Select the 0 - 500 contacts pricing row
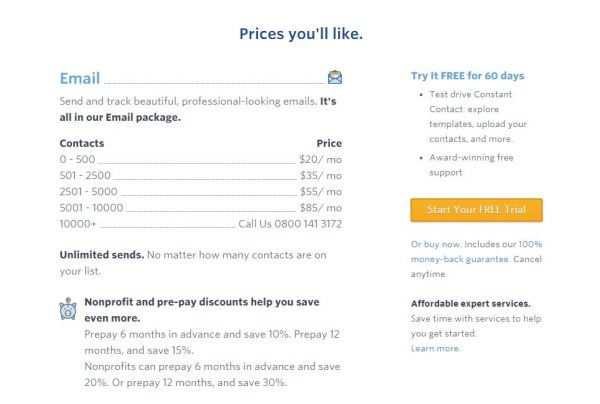The image size is (600, 404). [x=201, y=159]
